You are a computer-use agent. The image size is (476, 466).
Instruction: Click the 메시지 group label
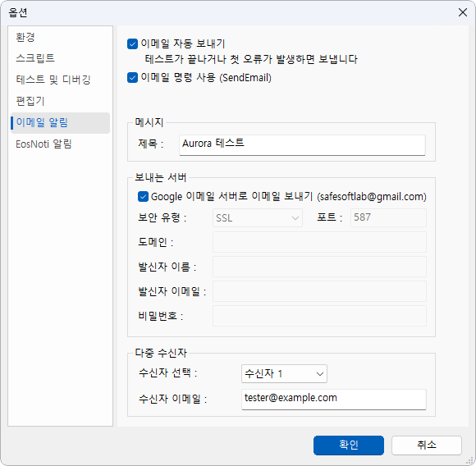tap(149, 122)
